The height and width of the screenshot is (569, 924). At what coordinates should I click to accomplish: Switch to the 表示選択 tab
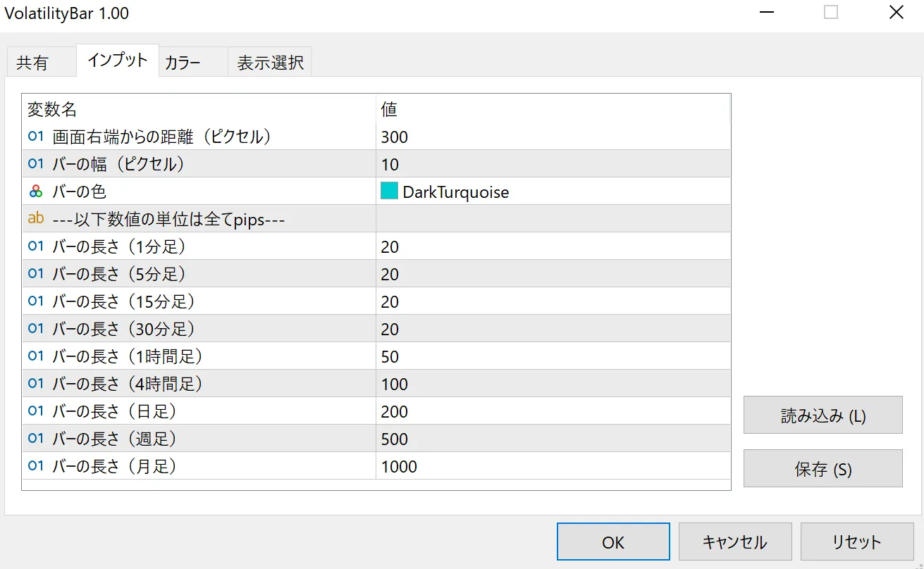pyautogui.click(x=270, y=63)
